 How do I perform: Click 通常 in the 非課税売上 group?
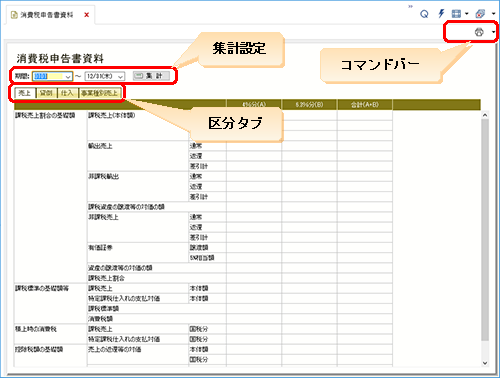pos(196,217)
